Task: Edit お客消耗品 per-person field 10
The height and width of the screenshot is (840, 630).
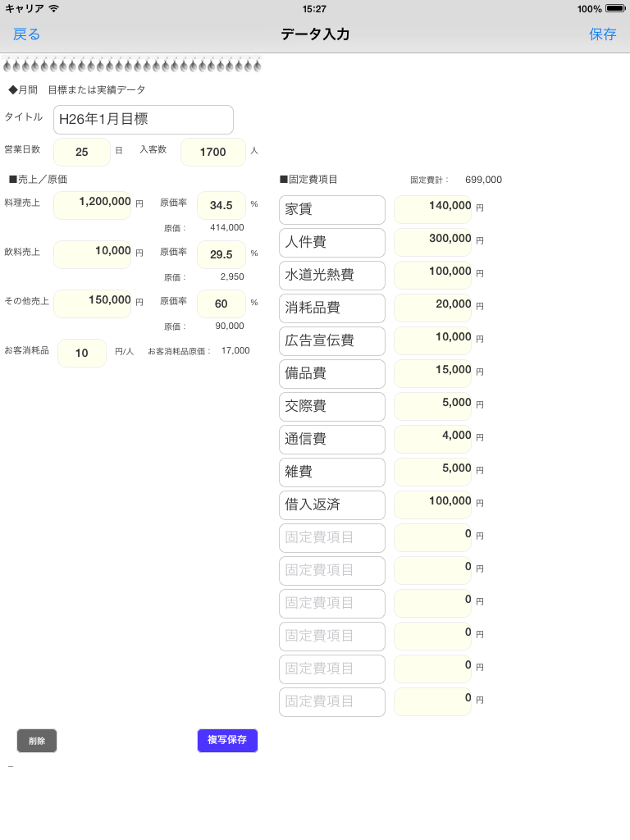Action: click(82, 353)
